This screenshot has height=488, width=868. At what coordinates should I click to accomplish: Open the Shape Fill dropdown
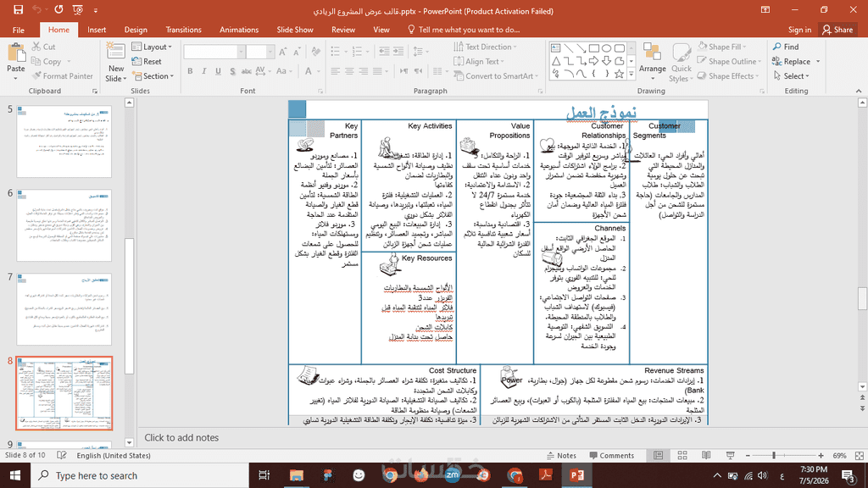point(722,47)
